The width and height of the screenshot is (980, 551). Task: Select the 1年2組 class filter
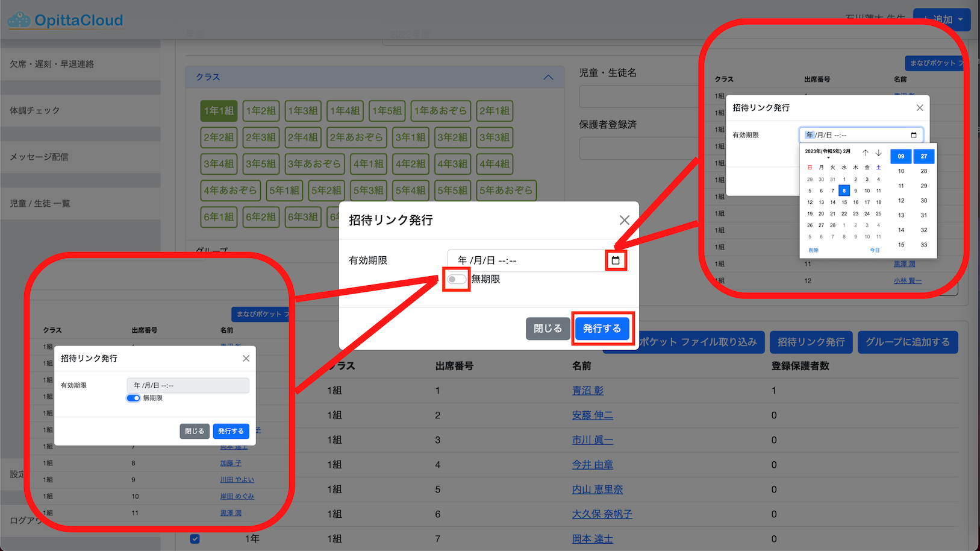(261, 111)
